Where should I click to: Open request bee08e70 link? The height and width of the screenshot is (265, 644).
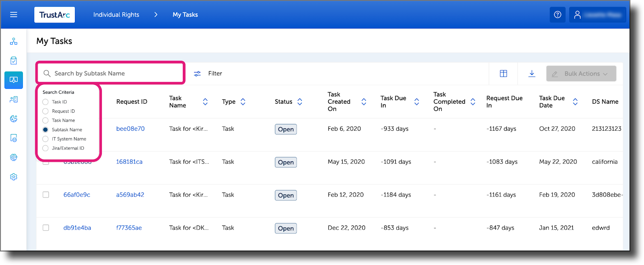[130, 129]
